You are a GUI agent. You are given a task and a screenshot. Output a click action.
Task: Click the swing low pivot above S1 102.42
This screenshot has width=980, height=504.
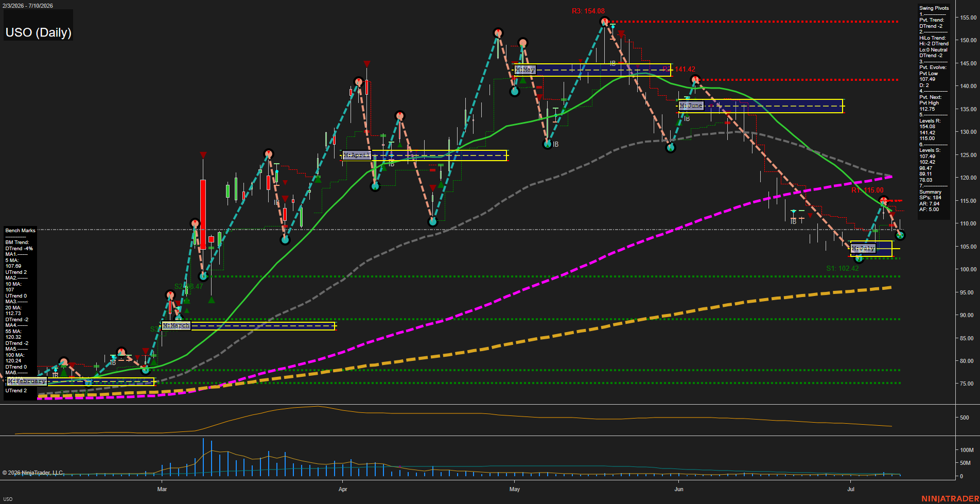point(859,258)
